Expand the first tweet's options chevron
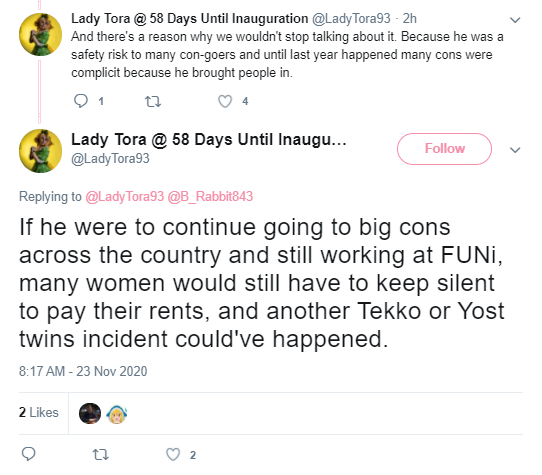542x475 pixels. (515, 20)
